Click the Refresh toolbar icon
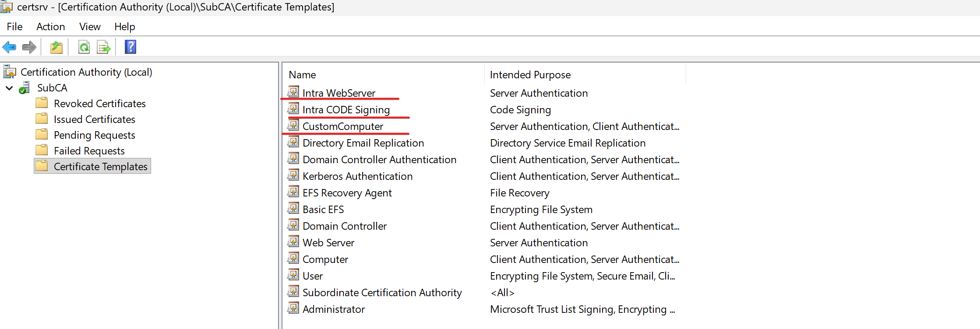Viewport: 980px width, 329px height. point(84,47)
